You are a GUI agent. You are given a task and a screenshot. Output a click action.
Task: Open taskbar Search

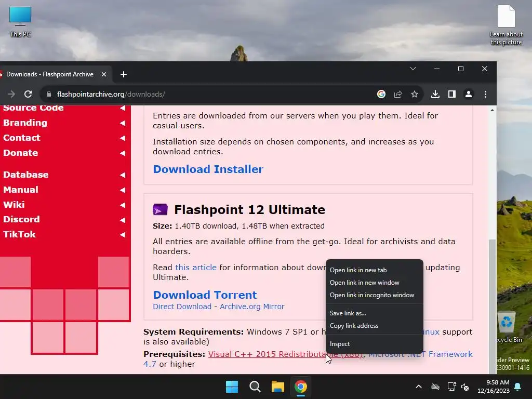255,387
